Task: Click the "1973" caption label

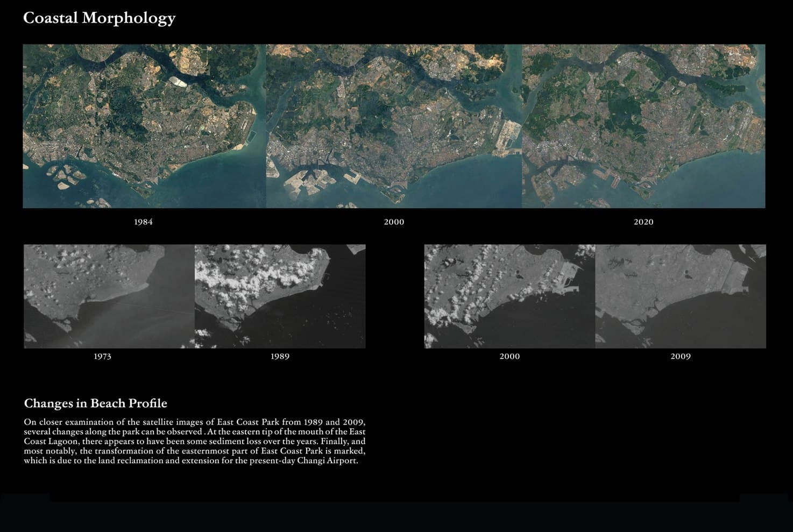Action: click(102, 356)
